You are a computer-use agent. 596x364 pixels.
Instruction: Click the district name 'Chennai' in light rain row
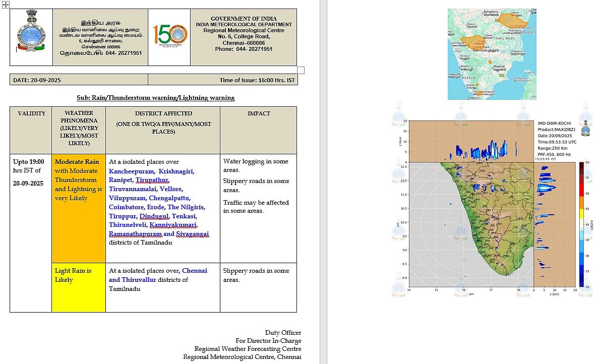click(x=195, y=271)
